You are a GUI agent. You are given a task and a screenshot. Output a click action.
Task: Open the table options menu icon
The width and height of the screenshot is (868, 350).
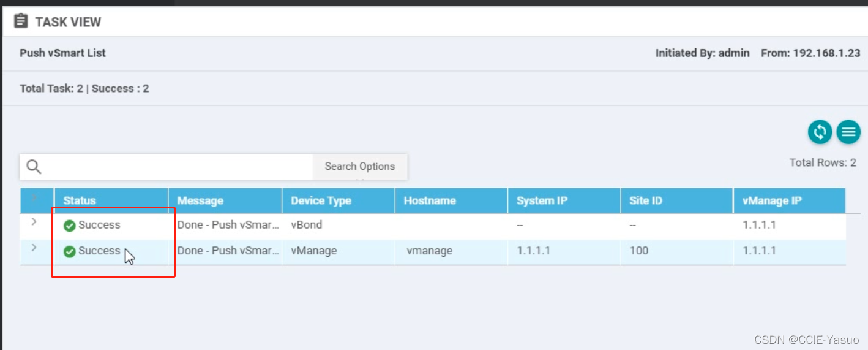[x=848, y=132]
